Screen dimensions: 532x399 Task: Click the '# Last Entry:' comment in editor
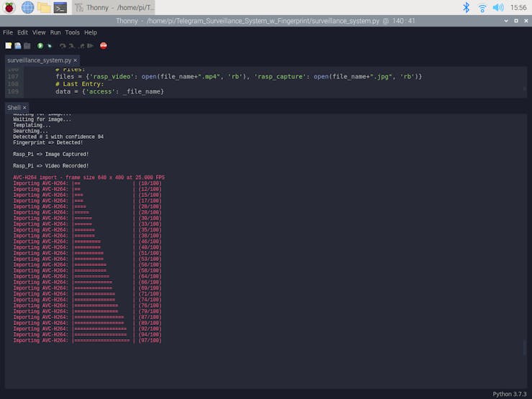80,84
